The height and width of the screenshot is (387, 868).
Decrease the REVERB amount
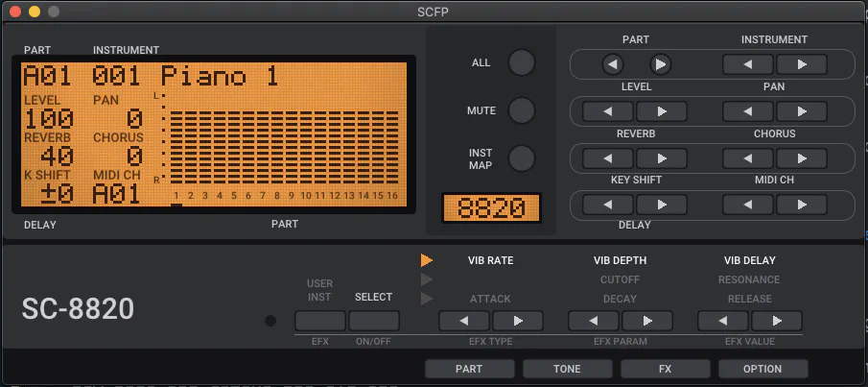click(x=608, y=158)
